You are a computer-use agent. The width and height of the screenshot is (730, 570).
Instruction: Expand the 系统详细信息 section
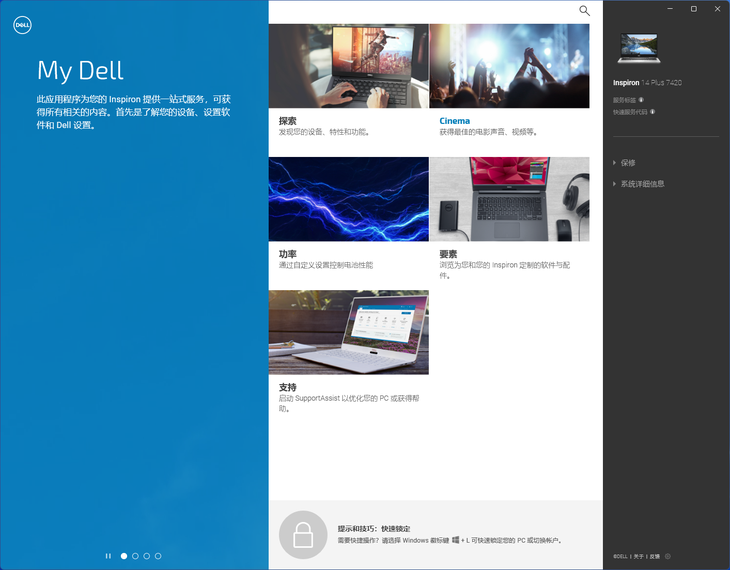point(641,184)
